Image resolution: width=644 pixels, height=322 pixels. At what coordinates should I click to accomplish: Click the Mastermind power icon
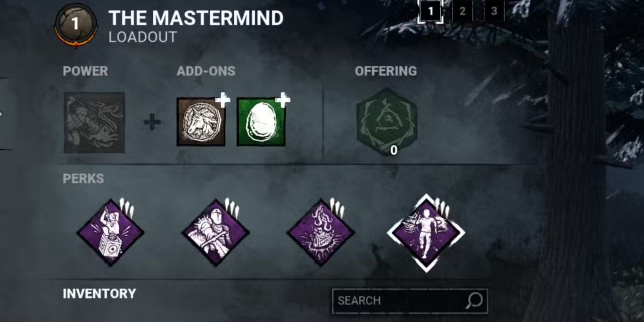pos(94,122)
